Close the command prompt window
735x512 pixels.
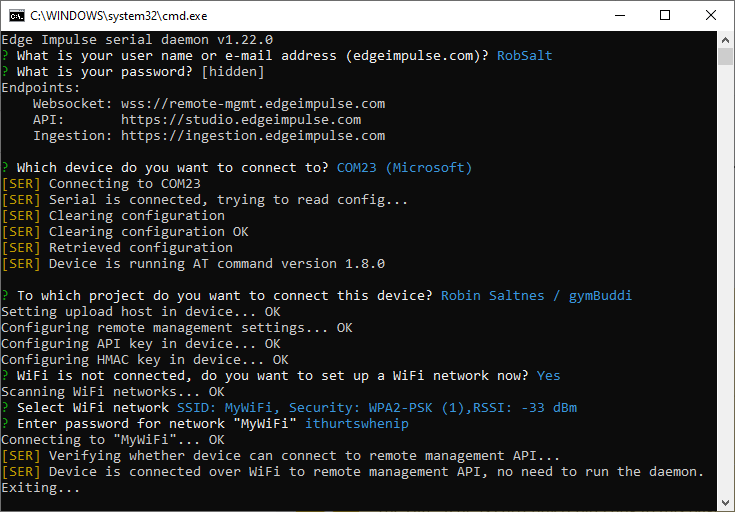pos(710,15)
